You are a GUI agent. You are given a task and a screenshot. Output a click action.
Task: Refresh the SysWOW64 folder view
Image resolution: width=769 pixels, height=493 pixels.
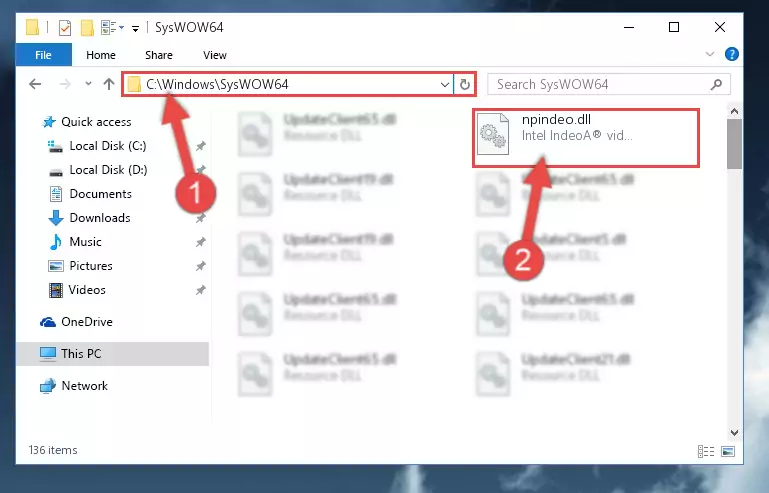coord(464,84)
